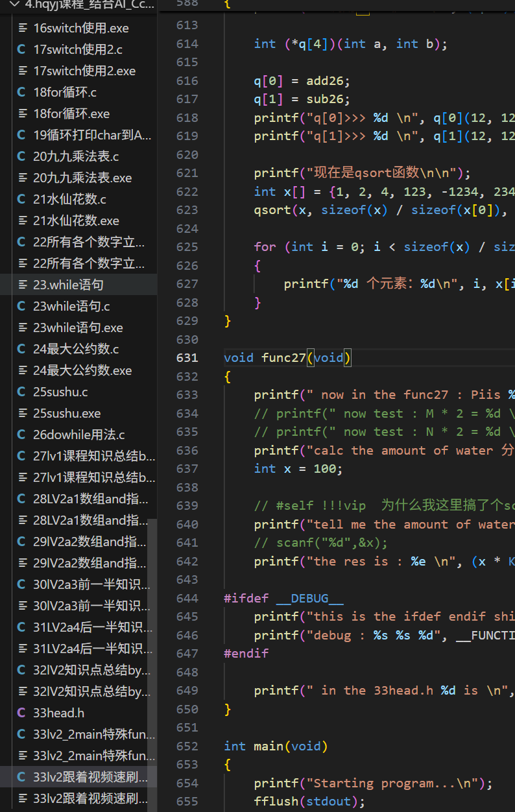Image resolution: width=515 pixels, height=812 pixels.
Task: Click the '#ifdef __DEBUG__' directive
Action: pyautogui.click(x=283, y=598)
